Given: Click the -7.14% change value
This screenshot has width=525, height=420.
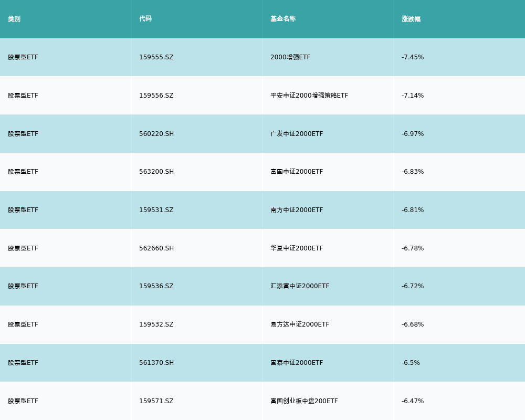Looking at the screenshot, I should pyautogui.click(x=413, y=96).
